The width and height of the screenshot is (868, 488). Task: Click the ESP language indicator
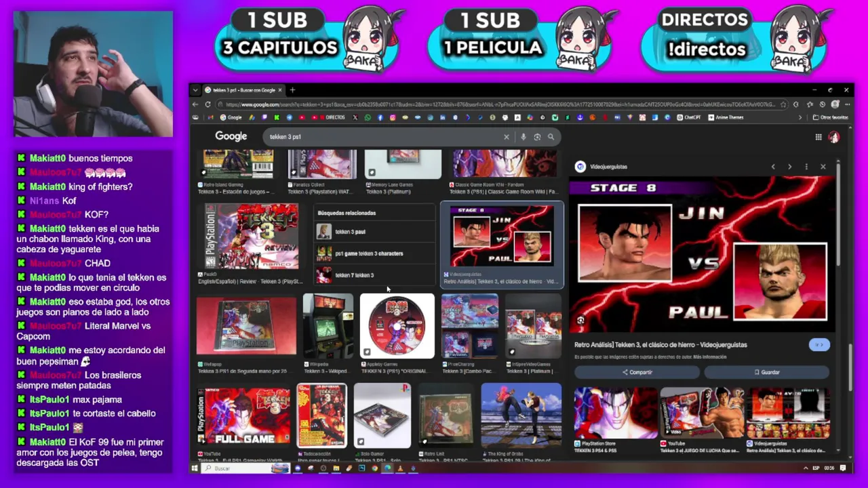(x=816, y=468)
